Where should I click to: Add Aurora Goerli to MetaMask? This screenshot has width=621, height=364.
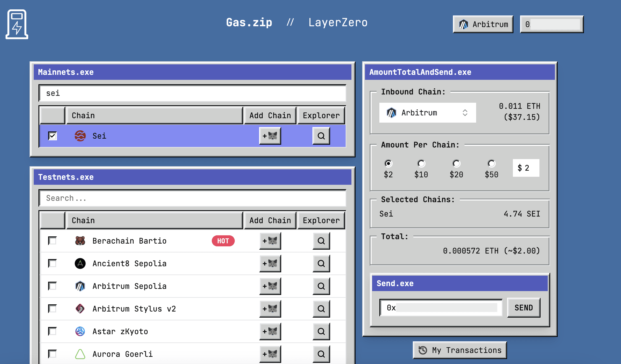click(270, 354)
